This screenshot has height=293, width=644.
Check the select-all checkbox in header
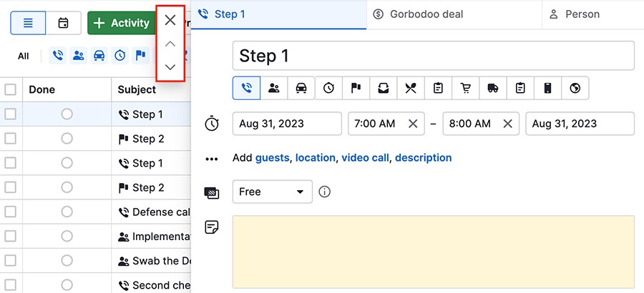click(x=11, y=89)
